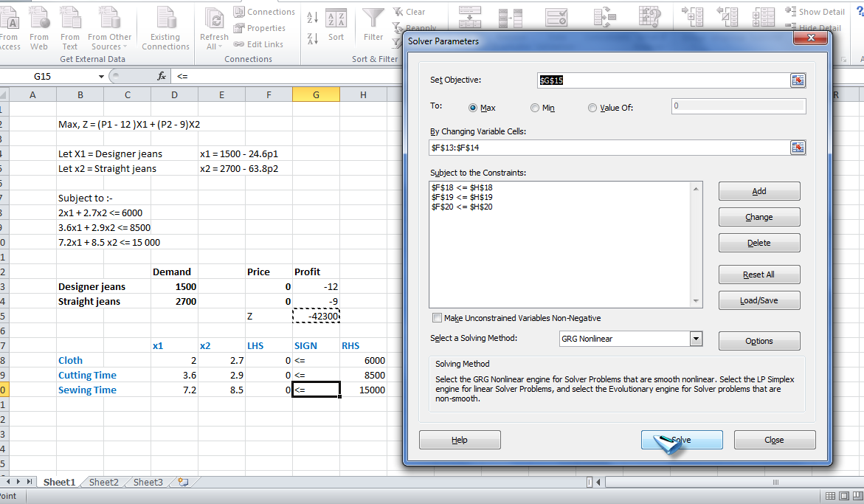The width and height of the screenshot is (864, 504).
Task: Open Existing Connections in the ribbon
Action: point(165,29)
